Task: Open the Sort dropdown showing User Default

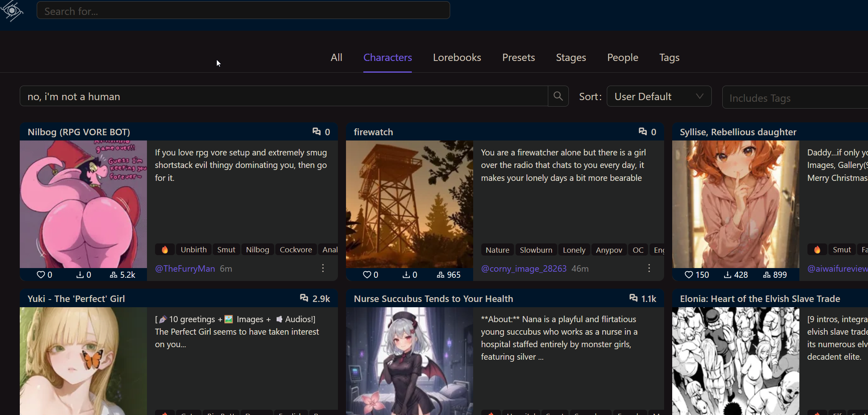Action: (658, 96)
